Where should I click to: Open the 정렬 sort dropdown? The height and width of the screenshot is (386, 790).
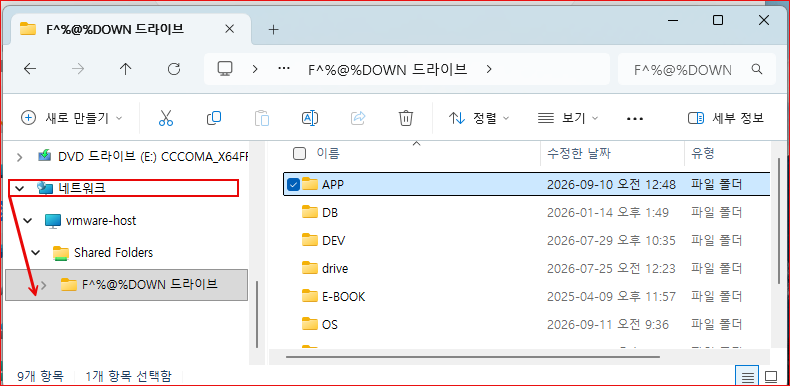tap(479, 118)
